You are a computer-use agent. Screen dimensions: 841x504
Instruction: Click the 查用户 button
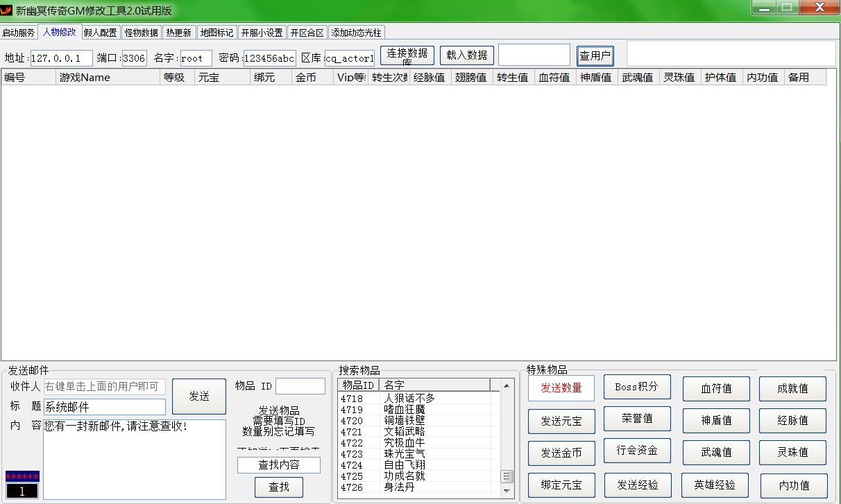(595, 55)
